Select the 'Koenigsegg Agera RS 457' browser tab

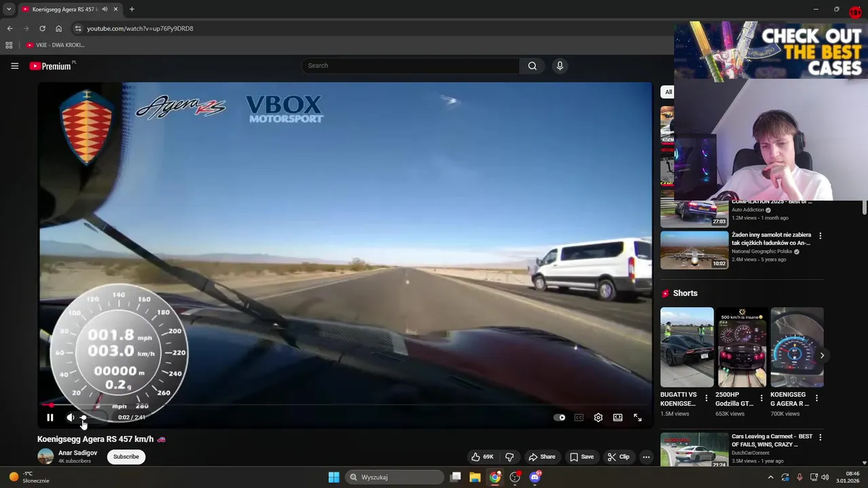pos(65,9)
